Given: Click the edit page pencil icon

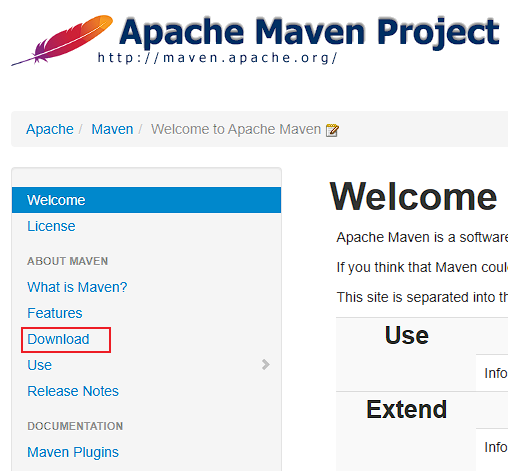Looking at the screenshot, I should (x=332, y=130).
